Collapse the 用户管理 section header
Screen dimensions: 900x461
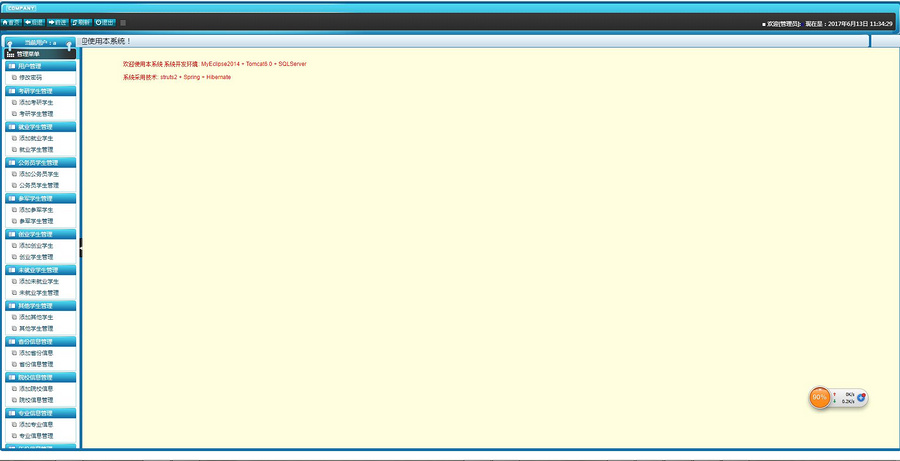coord(40,66)
